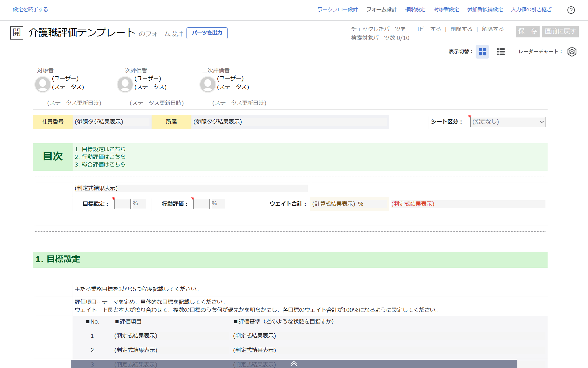
Task: Click the help question mark icon
Action: [571, 10]
